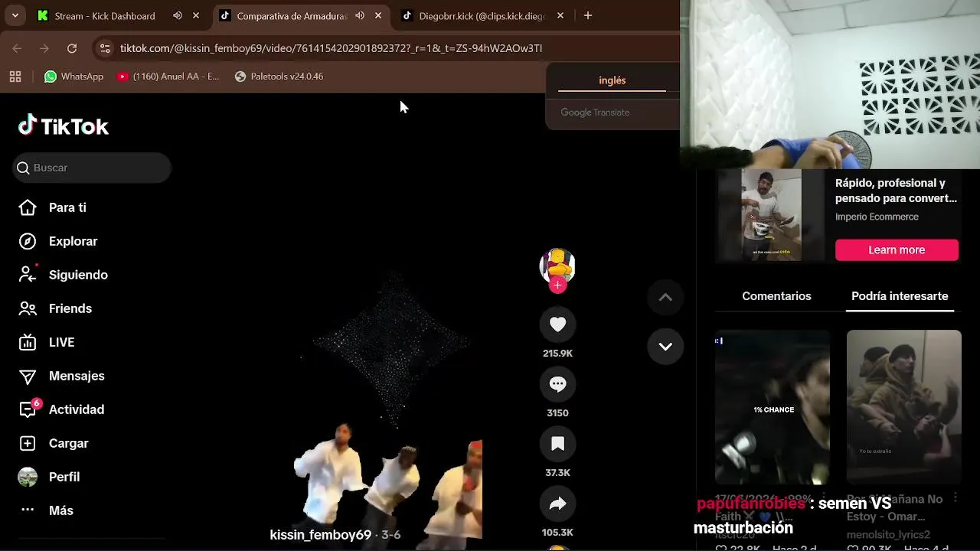
Task: Mute the Kick Dashboard tab audio
Action: [178, 15]
